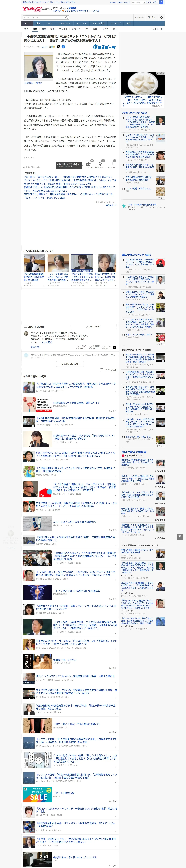The height and width of the screenshot is (868, 186).
Task: Open トピックス一覧 link
Action: point(155,29)
